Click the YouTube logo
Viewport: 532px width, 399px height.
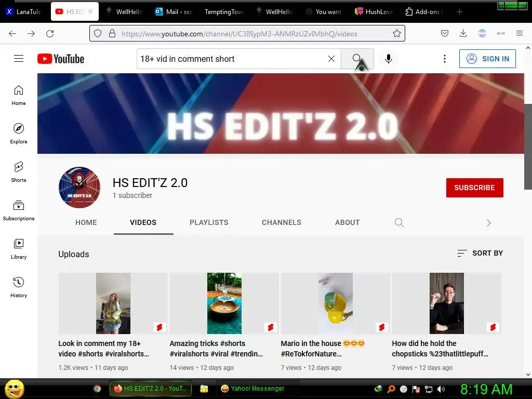(61, 59)
